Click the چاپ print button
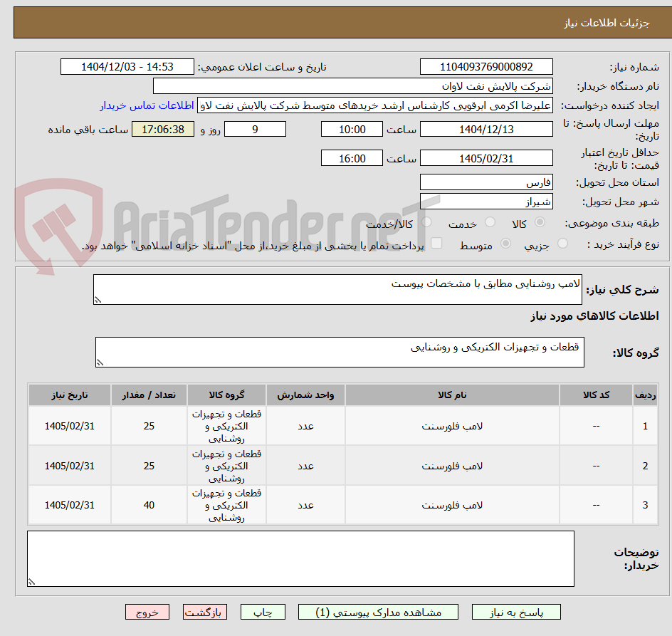Viewport: 672px width, 636px height. (x=263, y=612)
